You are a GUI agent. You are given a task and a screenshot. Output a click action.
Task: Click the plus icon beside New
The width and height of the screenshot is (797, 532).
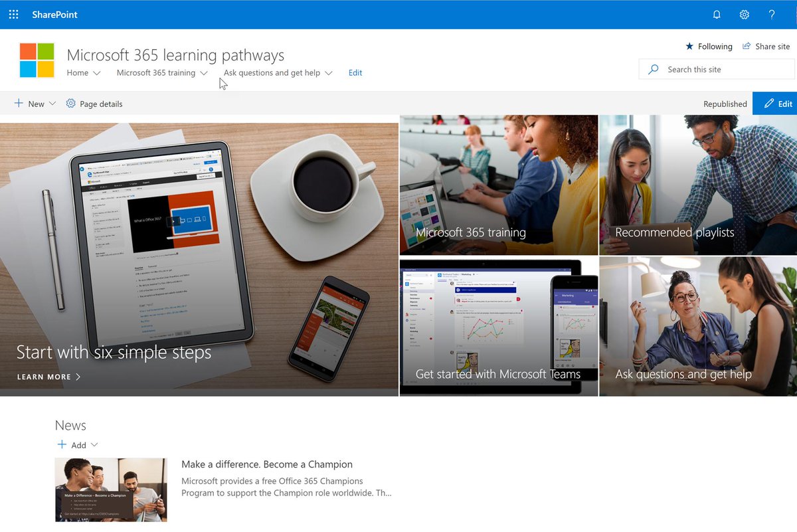point(19,104)
